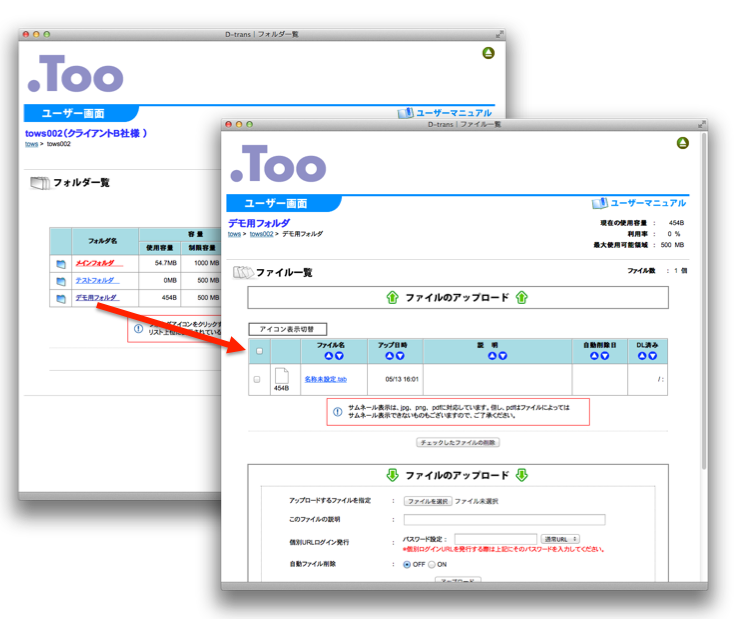
Task: Click the このファイルの説明 text field
Action: [x=504, y=520]
